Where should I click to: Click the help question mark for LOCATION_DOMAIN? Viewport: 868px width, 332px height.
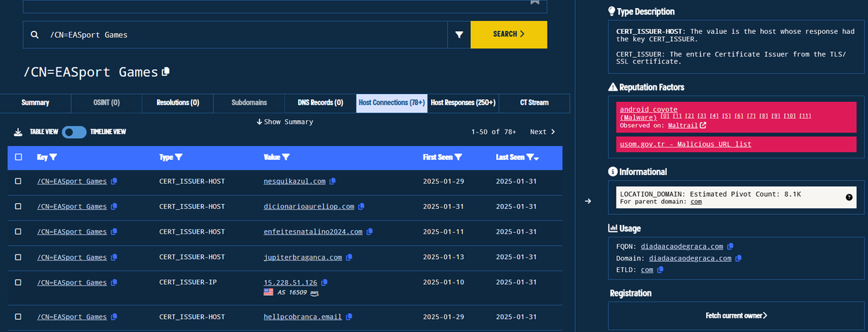click(848, 197)
